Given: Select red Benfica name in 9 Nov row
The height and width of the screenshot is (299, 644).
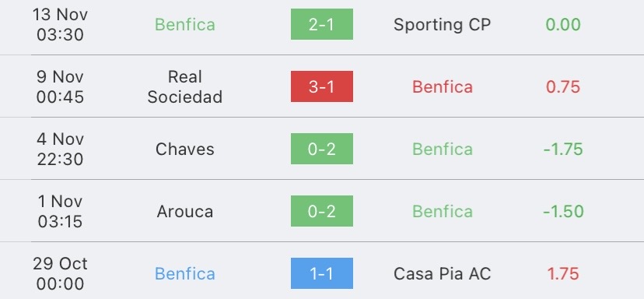Looking at the screenshot, I should (443, 86).
